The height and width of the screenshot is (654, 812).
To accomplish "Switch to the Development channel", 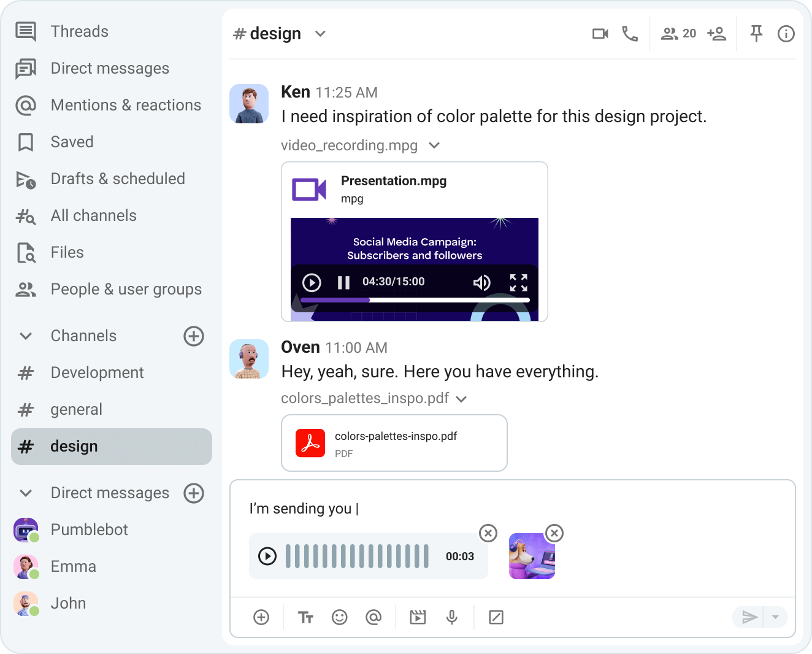I will coord(97,372).
